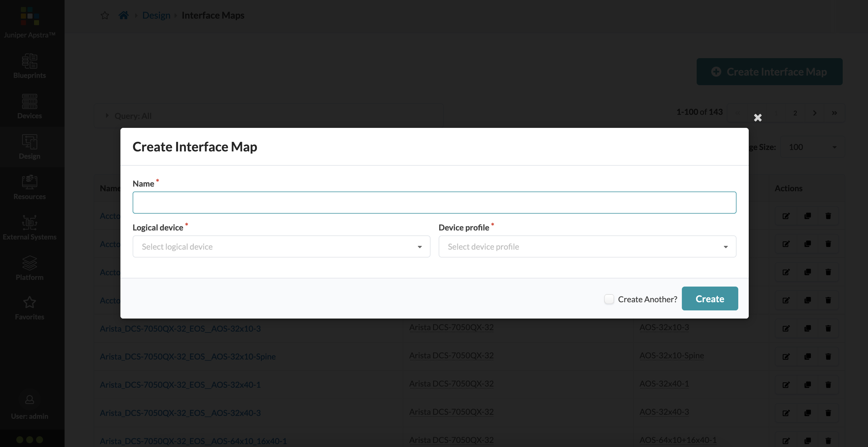Click the Create Interface Map button
868x447 pixels.
click(x=769, y=71)
